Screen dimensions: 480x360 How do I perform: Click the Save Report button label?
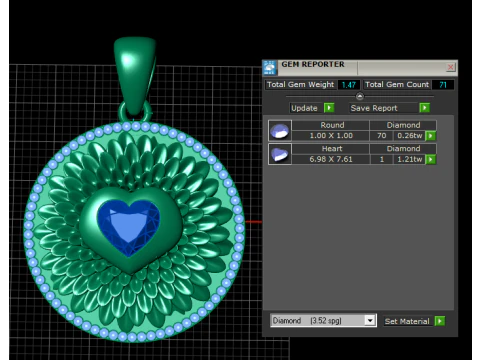(x=374, y=108)
